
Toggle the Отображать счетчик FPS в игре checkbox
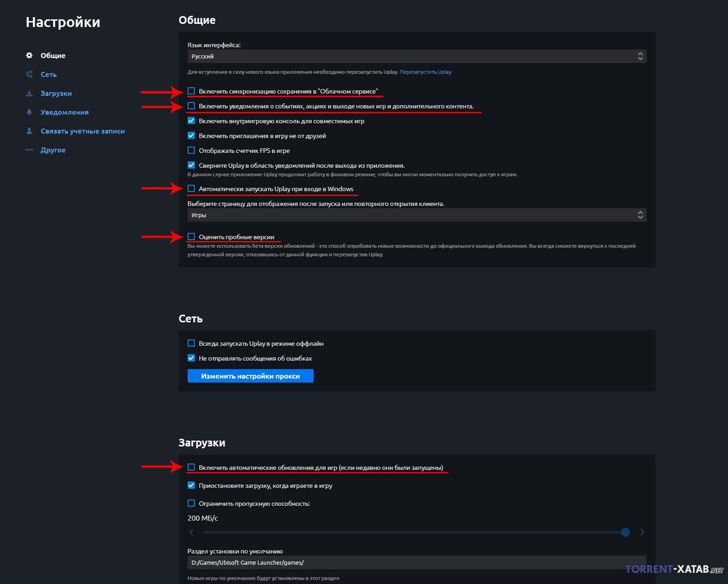[x=191, y=150]
